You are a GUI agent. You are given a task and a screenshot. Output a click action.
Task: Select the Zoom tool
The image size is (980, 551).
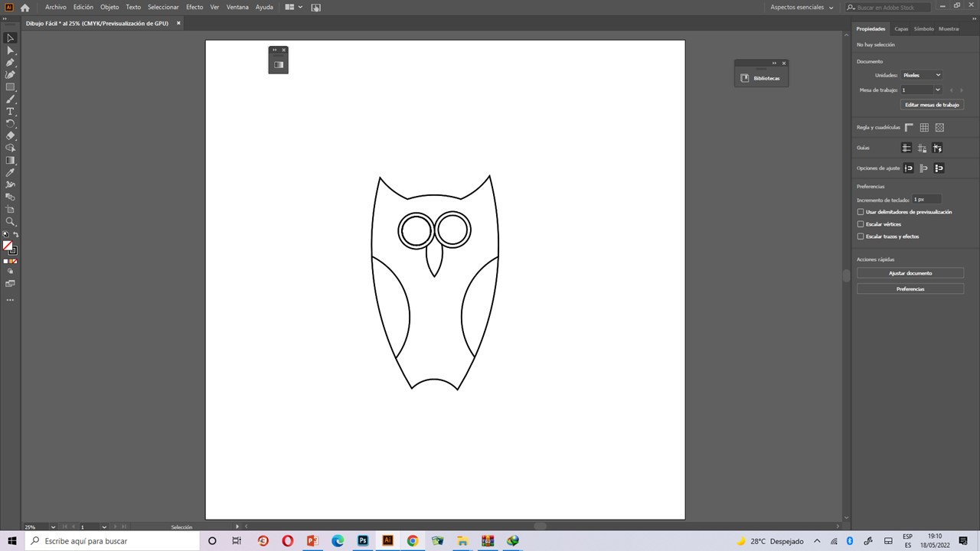[x=10, y=221]
